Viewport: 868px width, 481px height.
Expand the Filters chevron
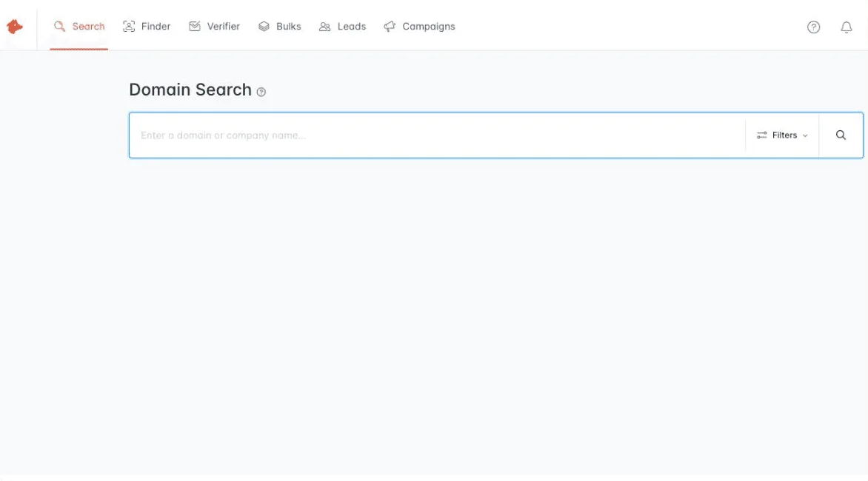[805, 135]
